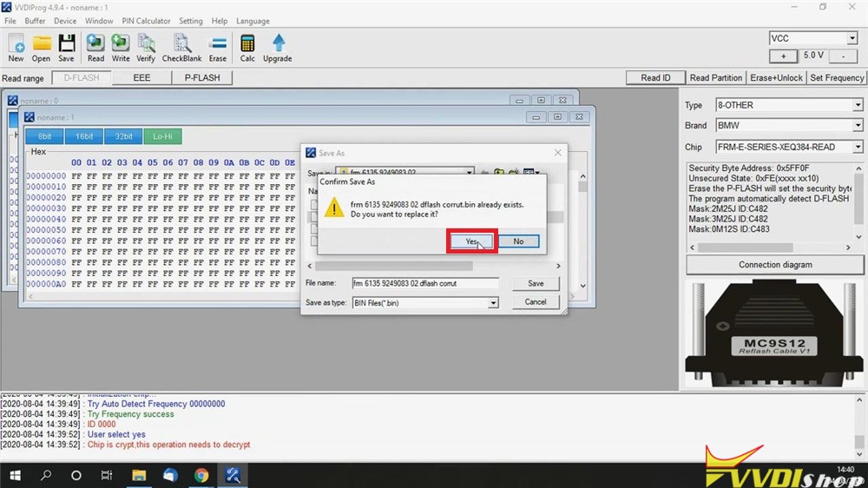
Task: Decrease voltage with the minus button
Action: [x=843, y=56]
